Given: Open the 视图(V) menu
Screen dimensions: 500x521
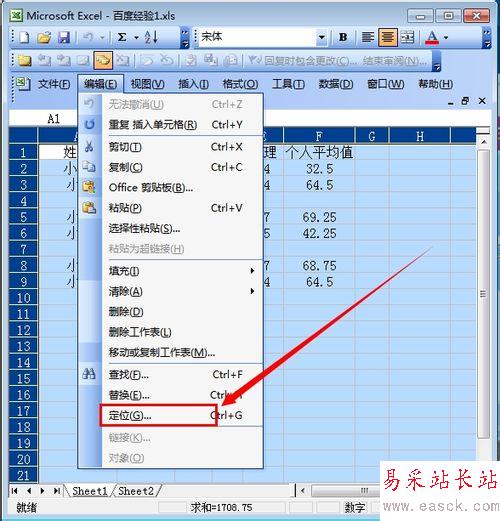Looking at the screenshot, I should [148, 84].
